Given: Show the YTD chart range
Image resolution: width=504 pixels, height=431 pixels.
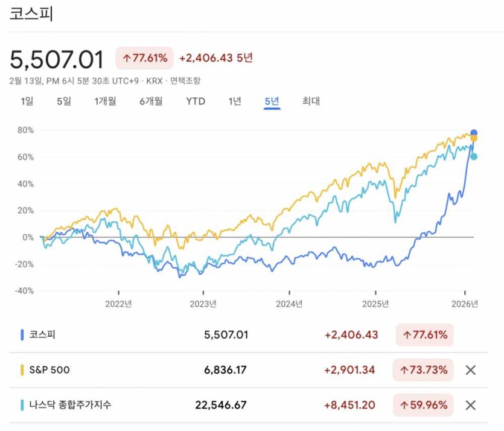Looking at the screenshot, I should click(x=196, y=101).
